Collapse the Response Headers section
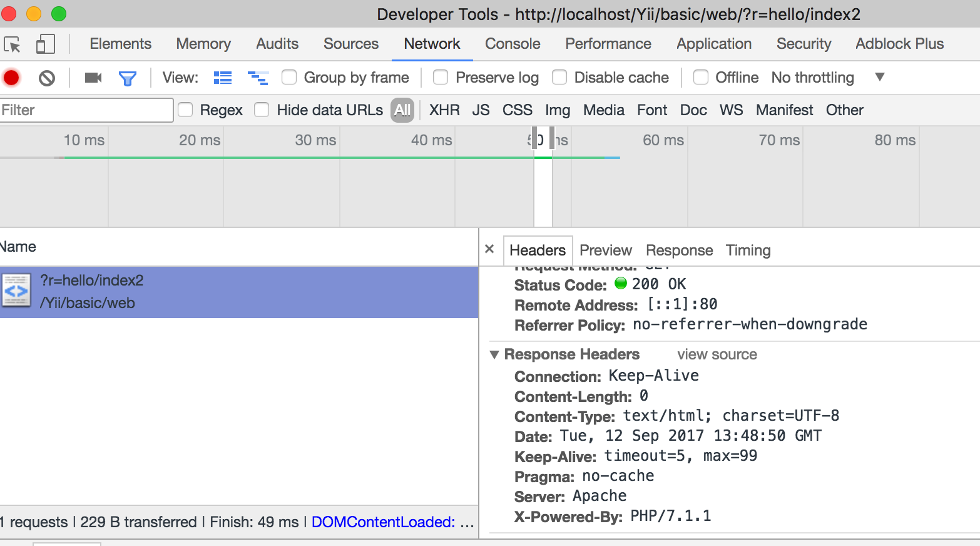980x546 pixels. coord(494,354)
